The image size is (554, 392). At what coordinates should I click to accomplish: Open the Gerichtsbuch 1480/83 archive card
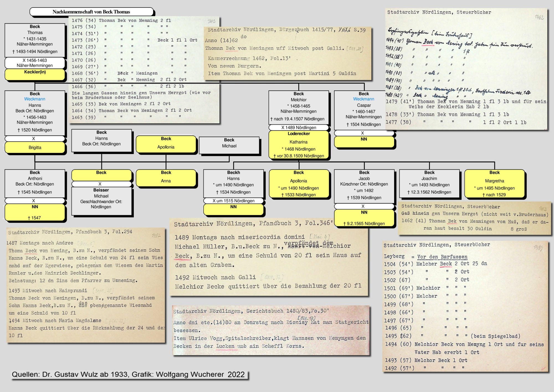[x=271, y=330]
